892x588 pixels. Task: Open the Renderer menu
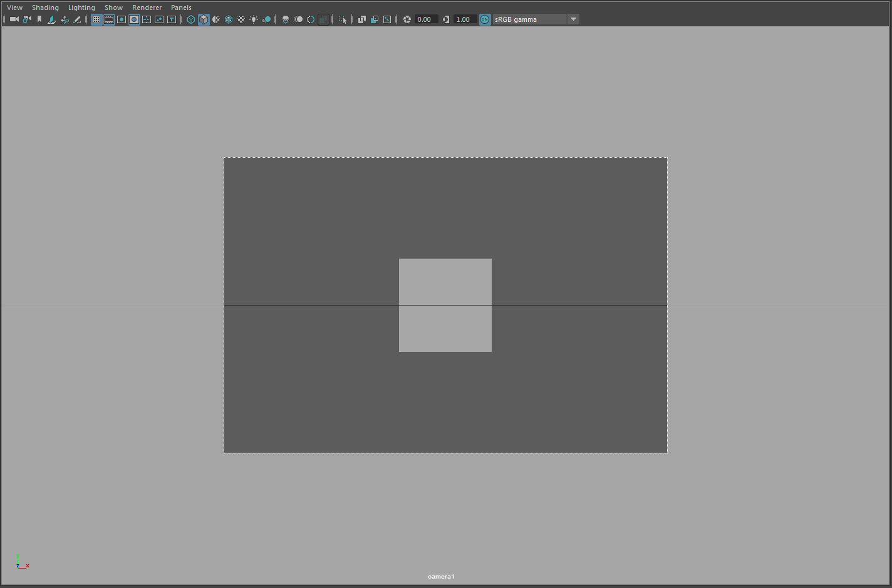(x=147, y=8)
